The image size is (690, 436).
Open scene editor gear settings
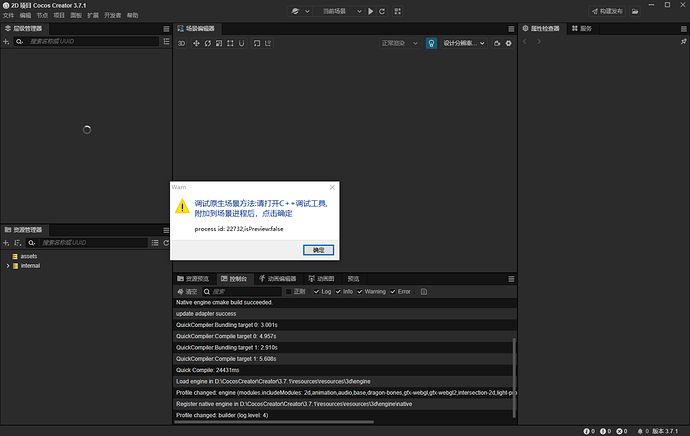click(509, 43)
